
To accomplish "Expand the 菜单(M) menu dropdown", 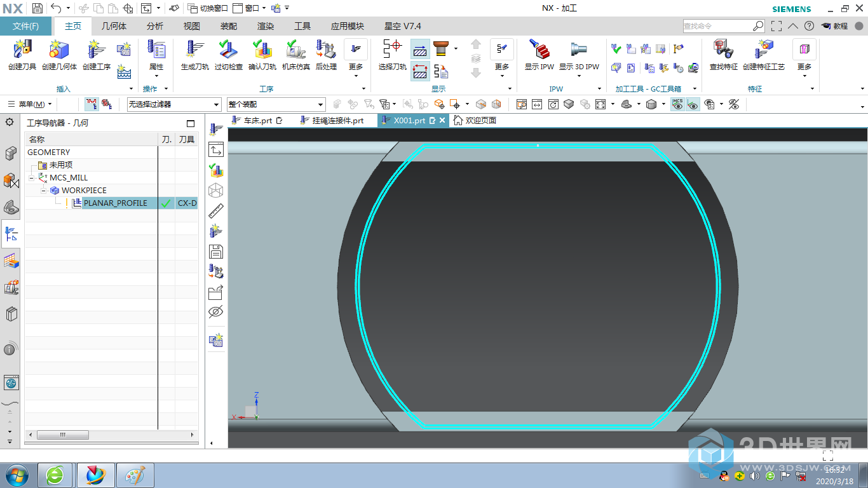I will (30, 104).
